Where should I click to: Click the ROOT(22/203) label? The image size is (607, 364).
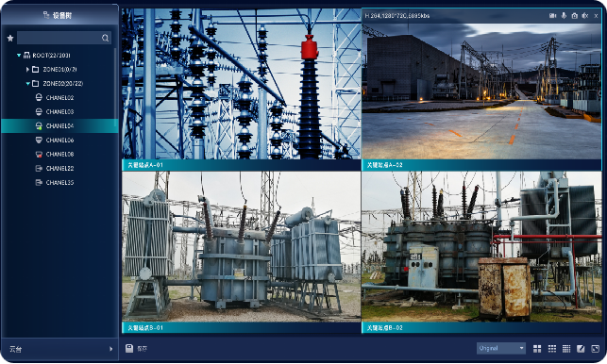click(52, 56)
